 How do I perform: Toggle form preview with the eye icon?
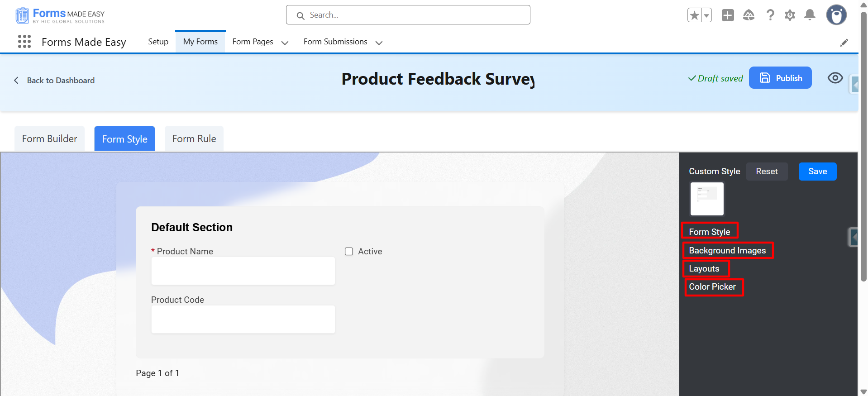click(x=835, y=78)
